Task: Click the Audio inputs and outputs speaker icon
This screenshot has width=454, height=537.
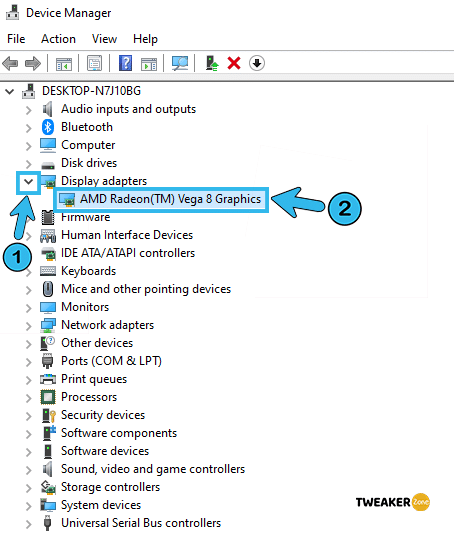Action: tap(48, 109)
